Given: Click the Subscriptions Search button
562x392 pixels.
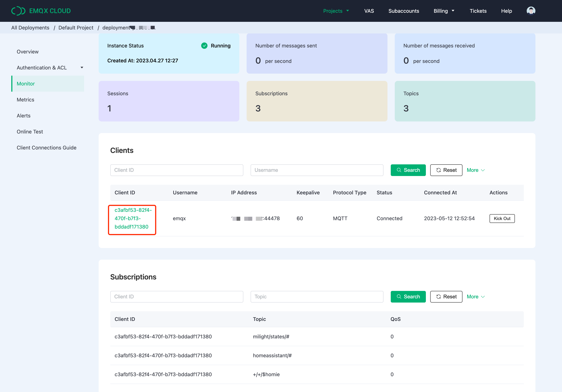Looking at the screenshot, I should (x=408, y=296).
